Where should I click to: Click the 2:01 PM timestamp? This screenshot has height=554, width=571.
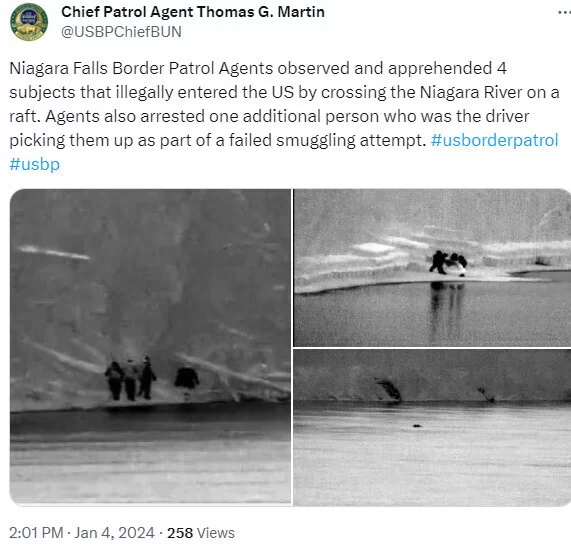tap(36, 533)
